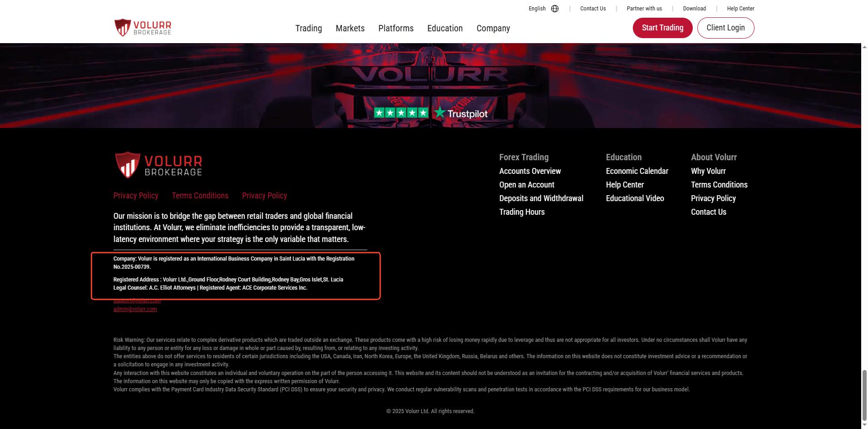Click the Education heading in the footer
868x429 pixels.
(x=624, y=157)
